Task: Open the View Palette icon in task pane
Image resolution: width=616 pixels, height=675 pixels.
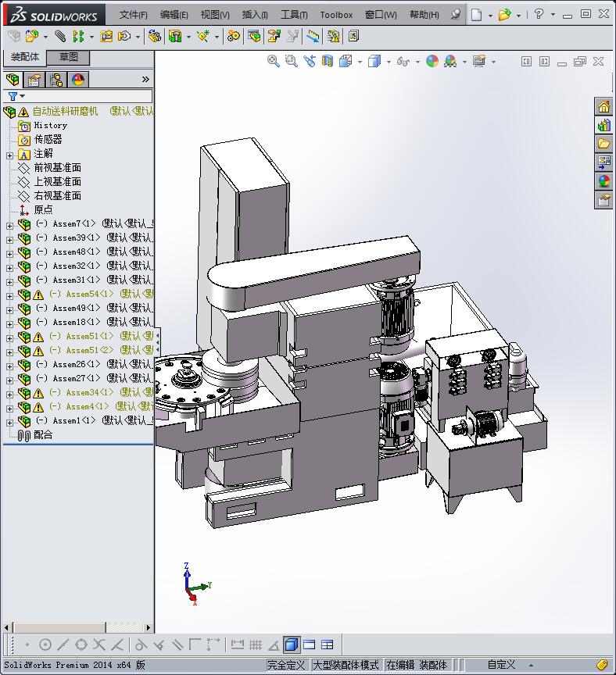Action: coord(603,162)
